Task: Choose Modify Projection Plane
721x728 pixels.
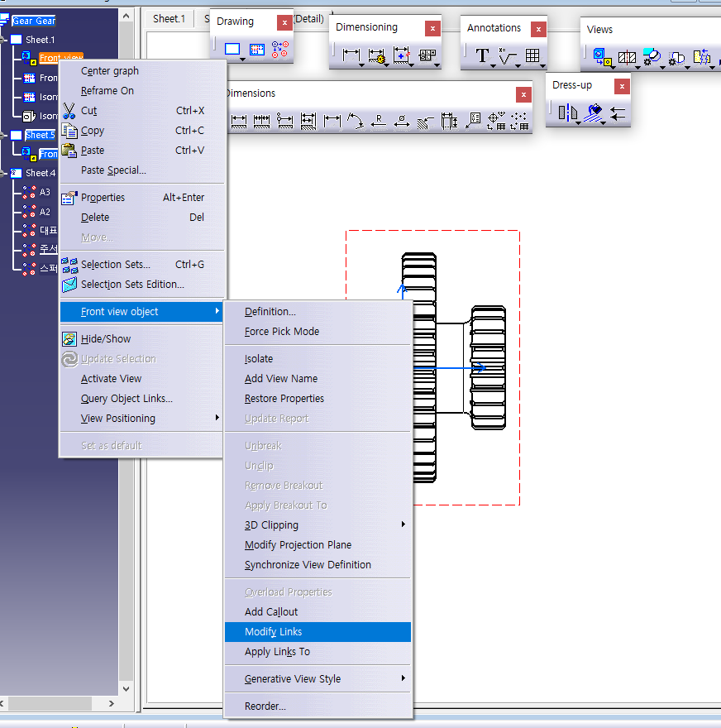Action: tap(318, 545)
